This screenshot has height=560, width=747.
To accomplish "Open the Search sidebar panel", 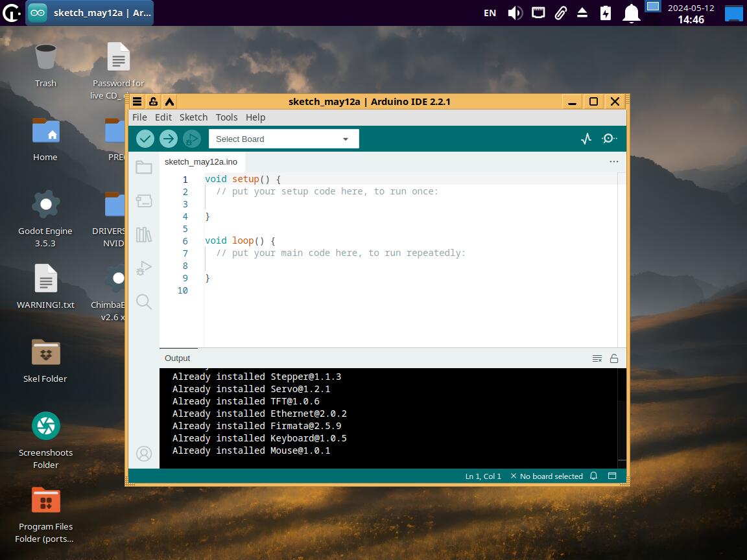I will tap(144, 302).
